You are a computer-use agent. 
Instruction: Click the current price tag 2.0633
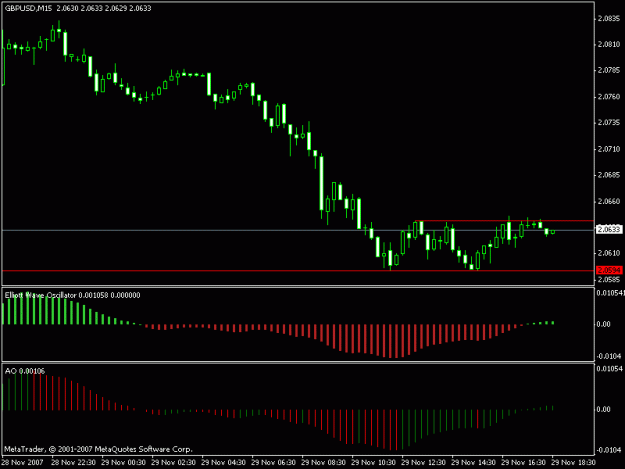pos(609,229)
